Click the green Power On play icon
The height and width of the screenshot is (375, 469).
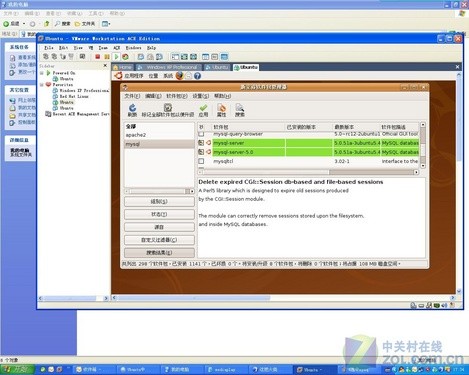click(116, 57)
